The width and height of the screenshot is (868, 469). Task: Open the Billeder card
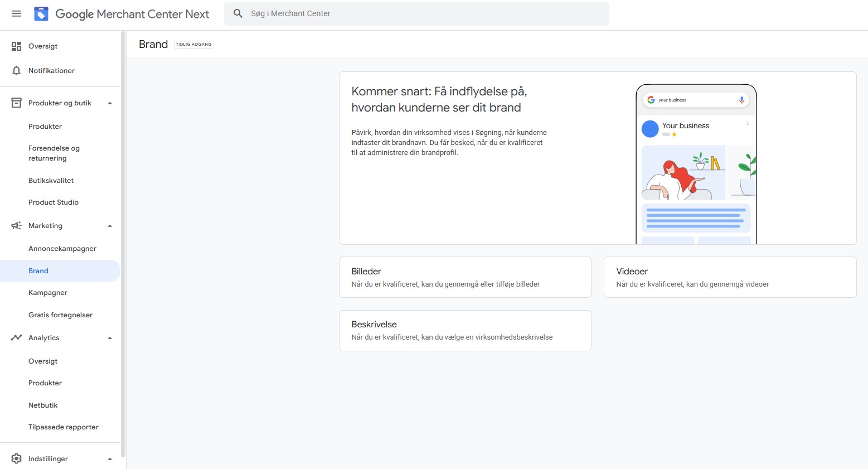click(x=465, y=277)
